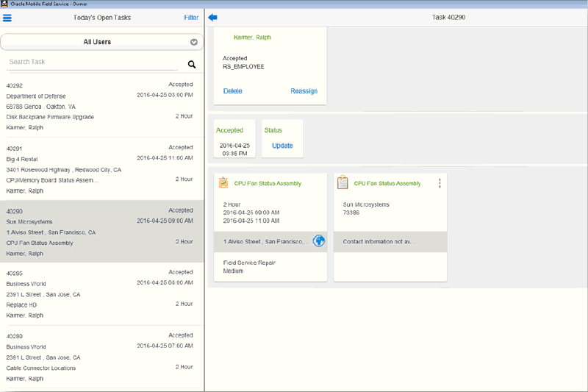588x392 pixels.
Task: Click CPU/Memory Board Status Assem... text
Action: point(52,180)
